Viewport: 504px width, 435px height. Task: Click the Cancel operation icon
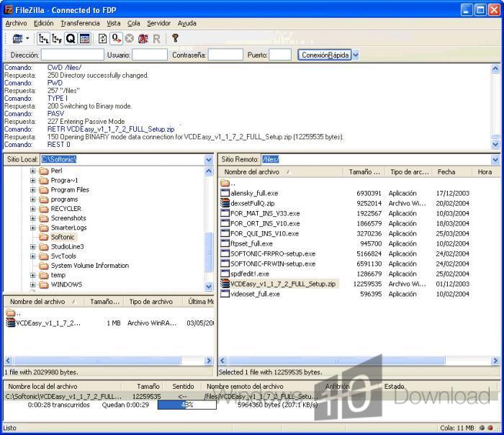pos(129,39)
